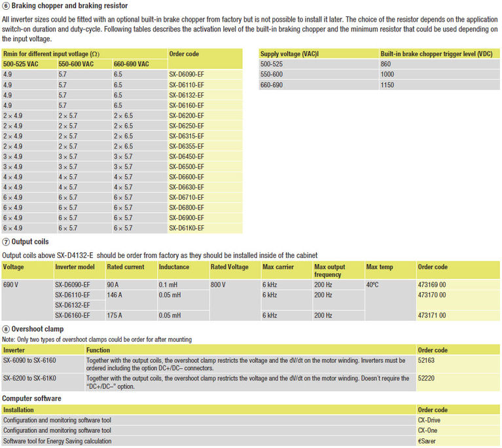This screenshot has height=448, width=502.
Task: Click the circled 6 beside Braking chopper heading
Action: click(6, 6)
